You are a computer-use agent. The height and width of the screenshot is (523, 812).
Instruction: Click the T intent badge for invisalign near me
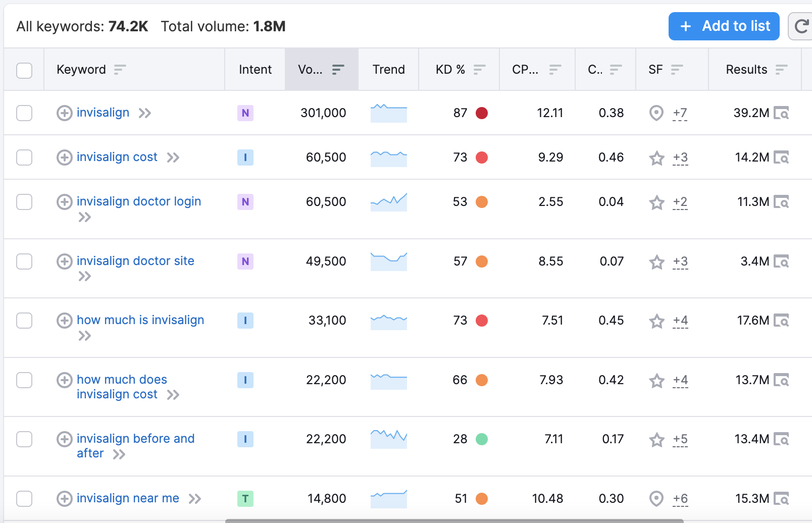click(245, 499)
